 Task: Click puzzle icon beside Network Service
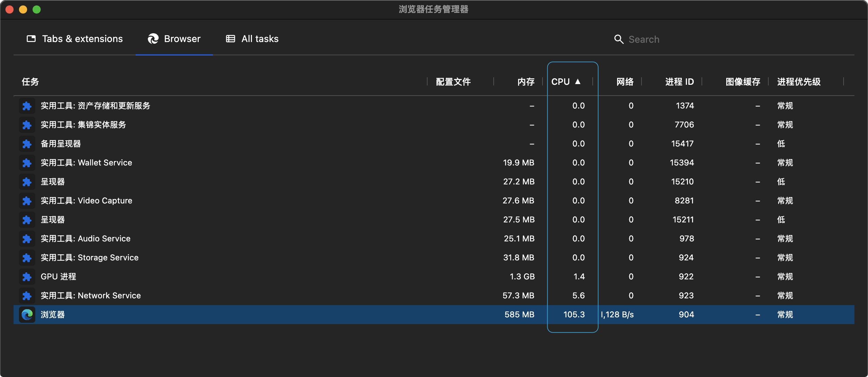click(x=27, y=296)
